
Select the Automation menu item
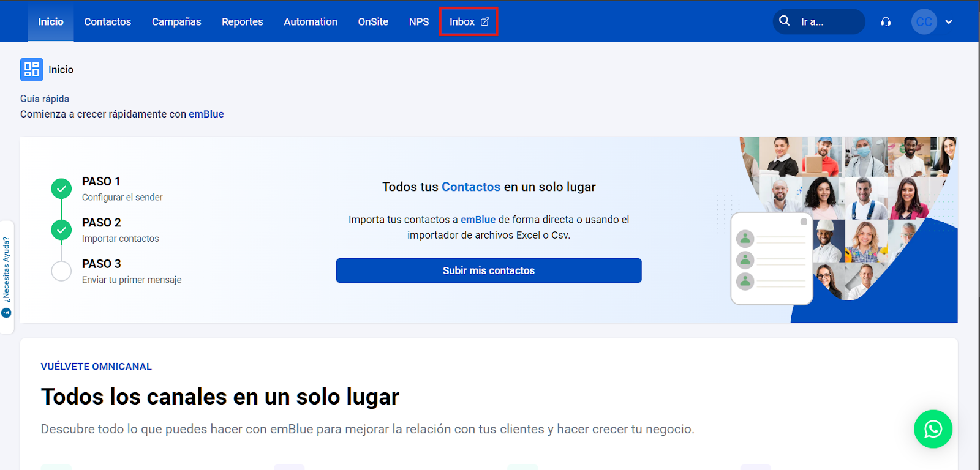tap(311, 21)
